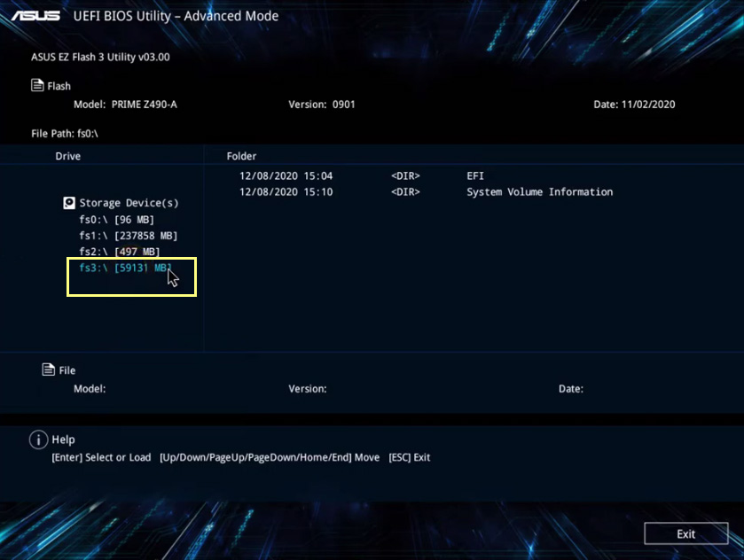744x560 pixels.
Task: Click the ASUS logo
Action: coord(35,16)
